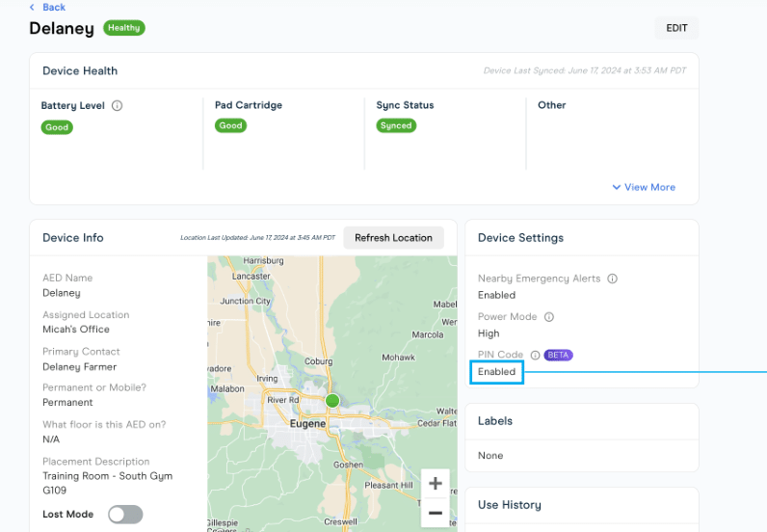The height and width of the screenshot is (532, 767).
Task: Click the Back arrow link
Action: (x=47, y=8)
